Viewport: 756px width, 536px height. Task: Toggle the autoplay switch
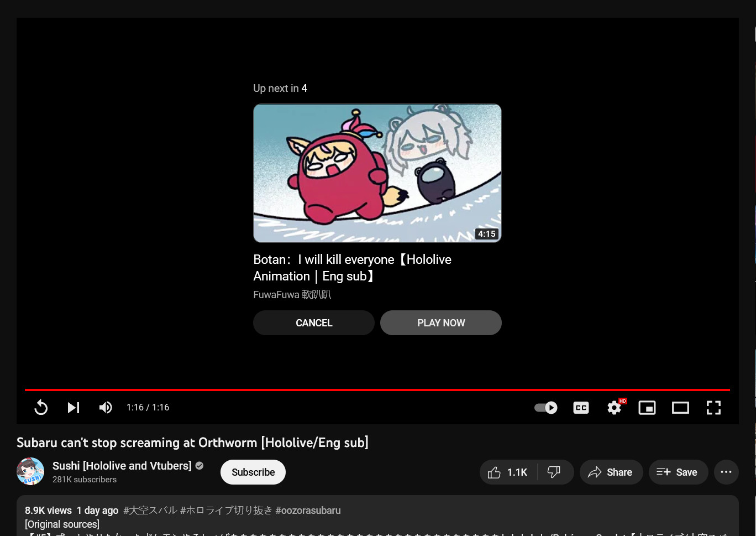coord(546,408)
